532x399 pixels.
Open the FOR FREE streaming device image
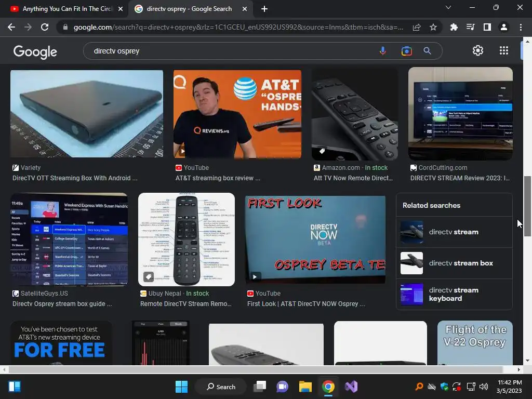tap(61, 343)
